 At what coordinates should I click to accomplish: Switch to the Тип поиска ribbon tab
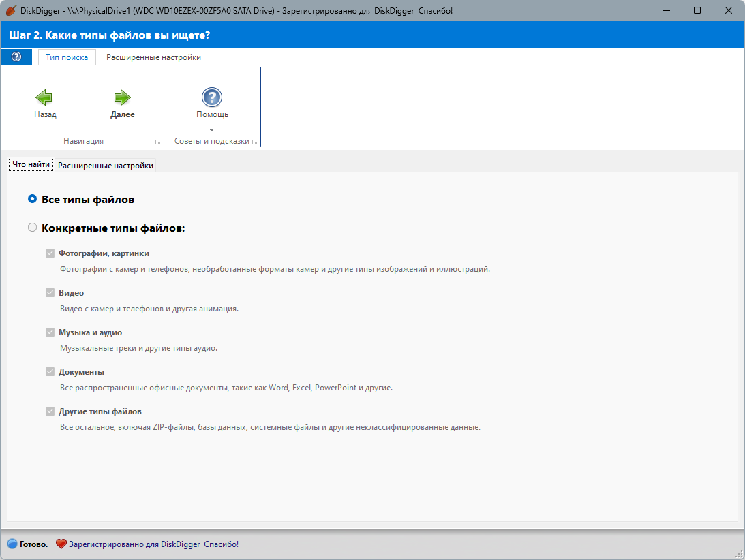[x=67, y=57]
